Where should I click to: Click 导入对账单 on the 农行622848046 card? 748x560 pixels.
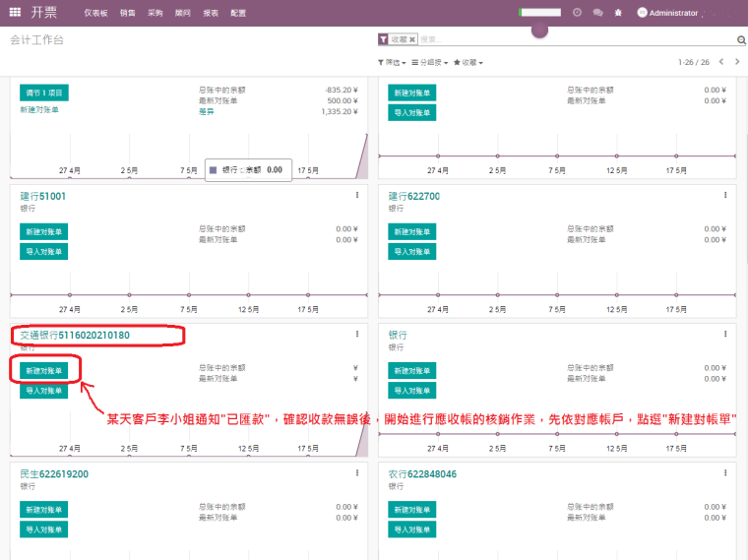pos(412,529)
